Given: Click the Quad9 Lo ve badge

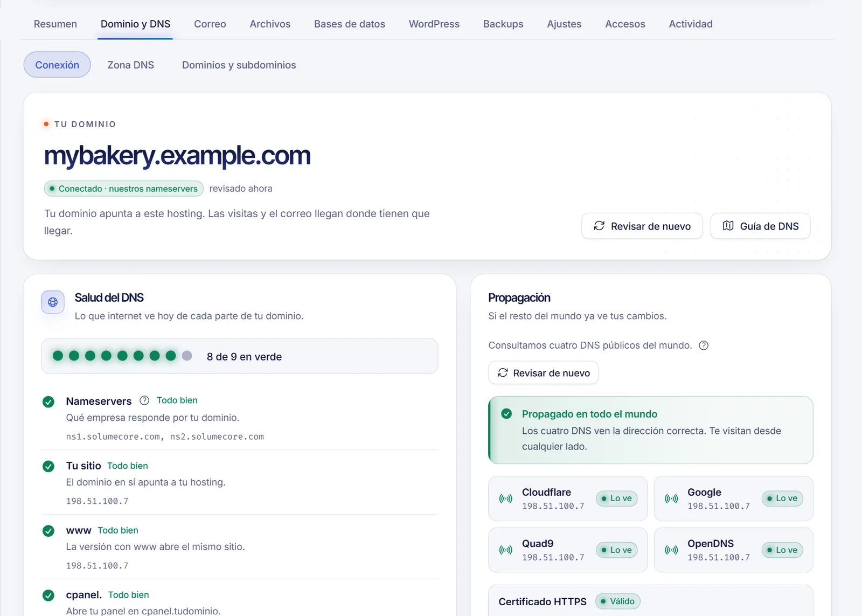Looking at the screenshot, I should click(x=617, y=550).
